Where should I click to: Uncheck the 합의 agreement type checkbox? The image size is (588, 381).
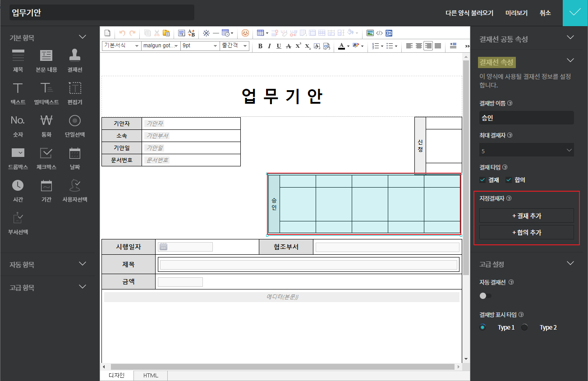pyautogui.click(x=509, y=180)
